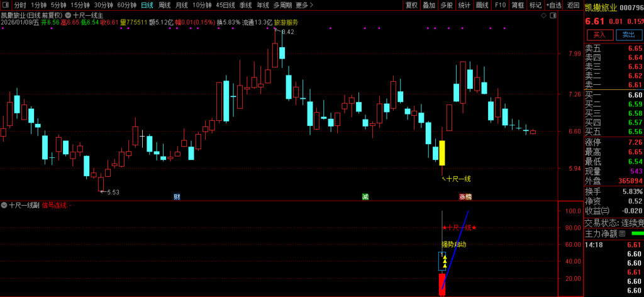Image resolution: width=644 pixels, height=297 pixels.
Task: Click the 减 marker below the chart
Action: pyautogui.click(x=365, y=197)
